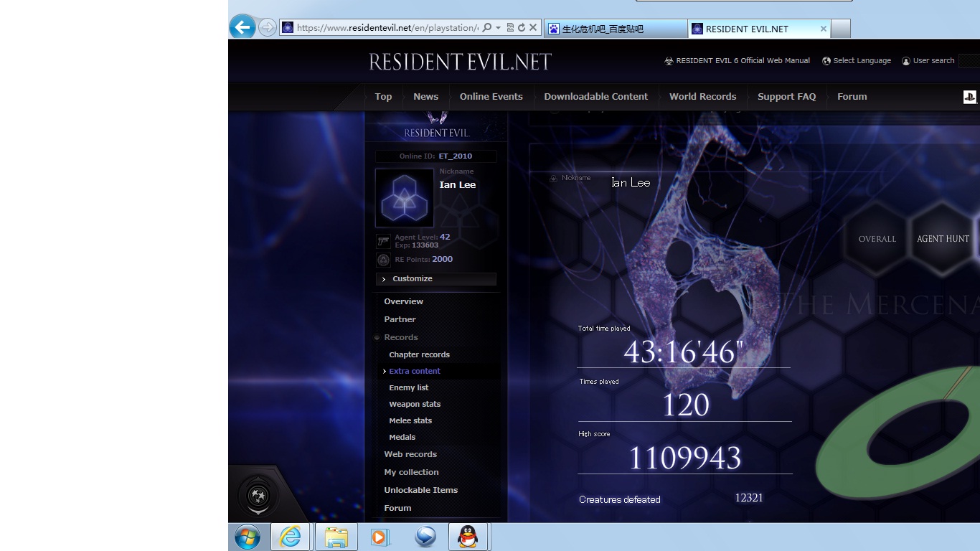980x551 pixels.
Task: Expand the Customize button
Action: [x=436, y=279]
